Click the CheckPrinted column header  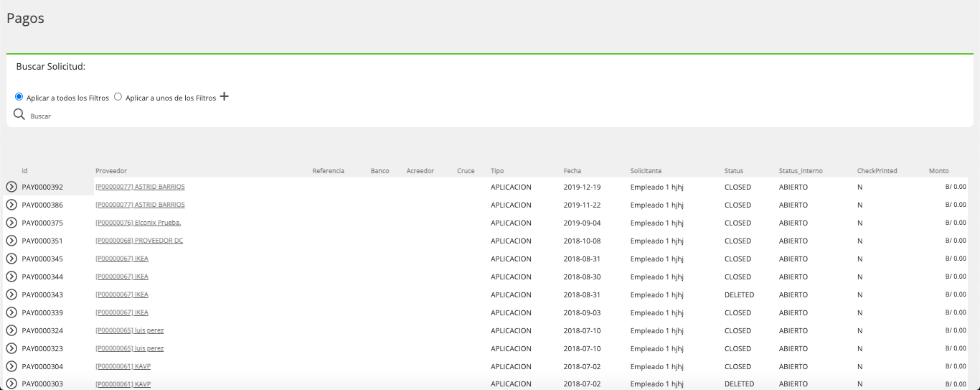pyautogui.click(x=877, y=171)
